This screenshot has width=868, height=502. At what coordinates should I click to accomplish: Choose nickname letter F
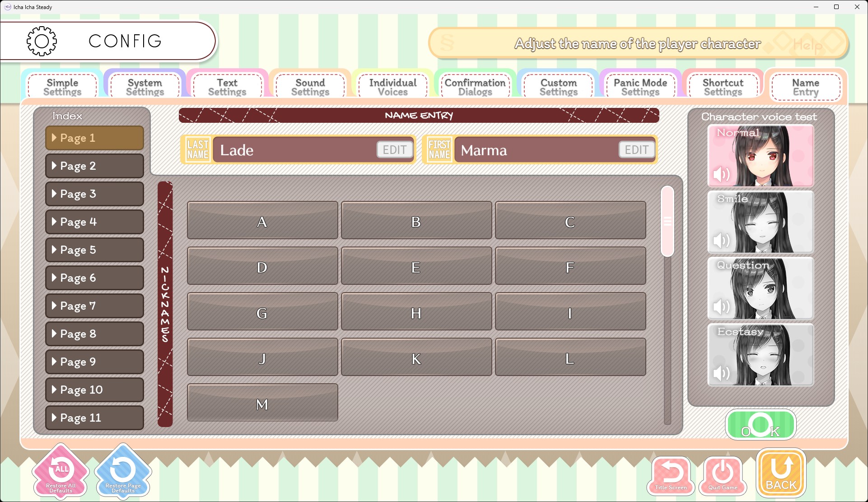[570, 266]
